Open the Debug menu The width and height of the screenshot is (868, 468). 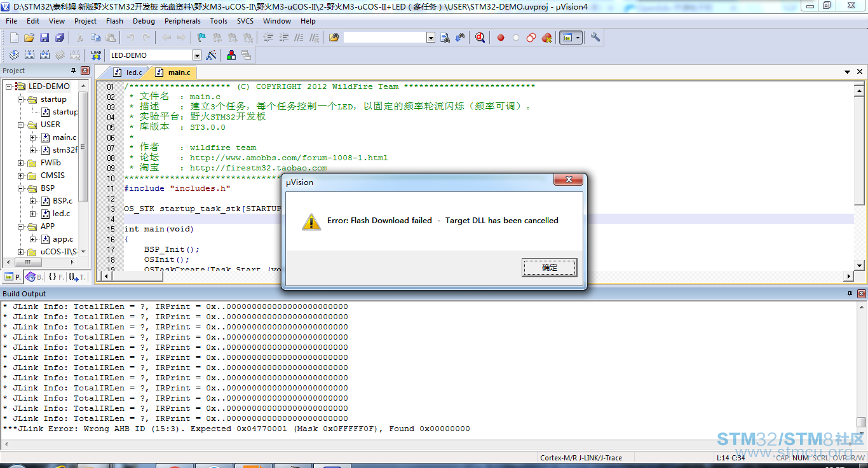144,21
